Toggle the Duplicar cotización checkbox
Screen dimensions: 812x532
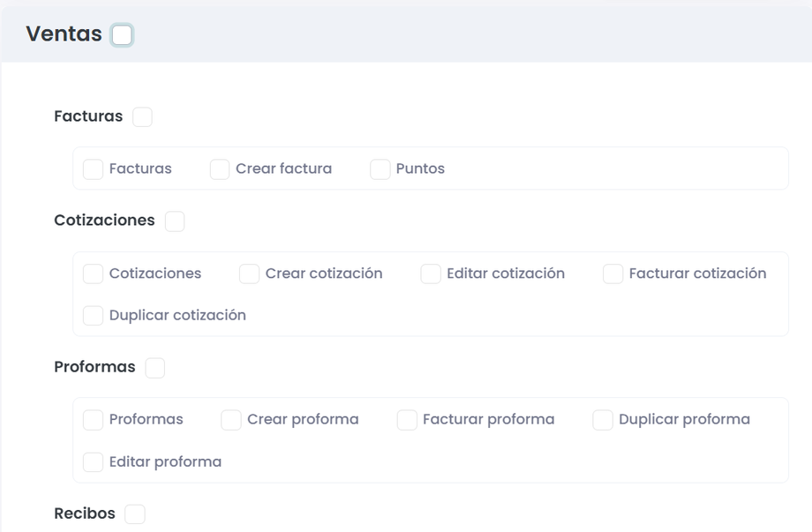pos(93,316)
